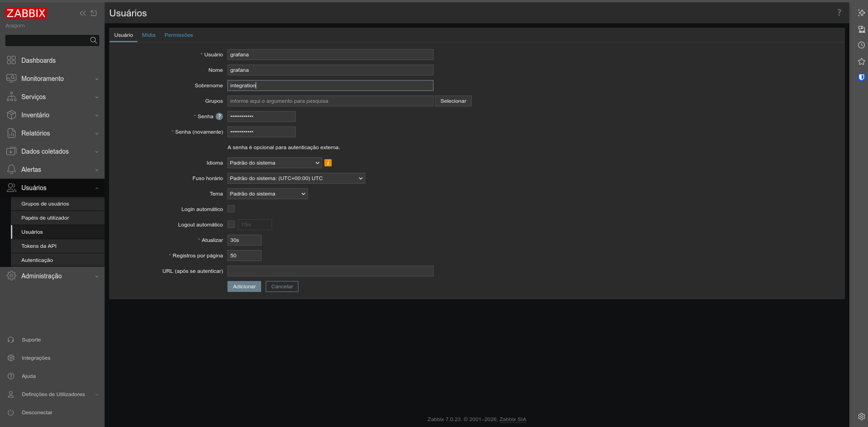Click the Selecionar button next to Grupos
This screenshot has height=427, width=868.
tap(453, 100)
